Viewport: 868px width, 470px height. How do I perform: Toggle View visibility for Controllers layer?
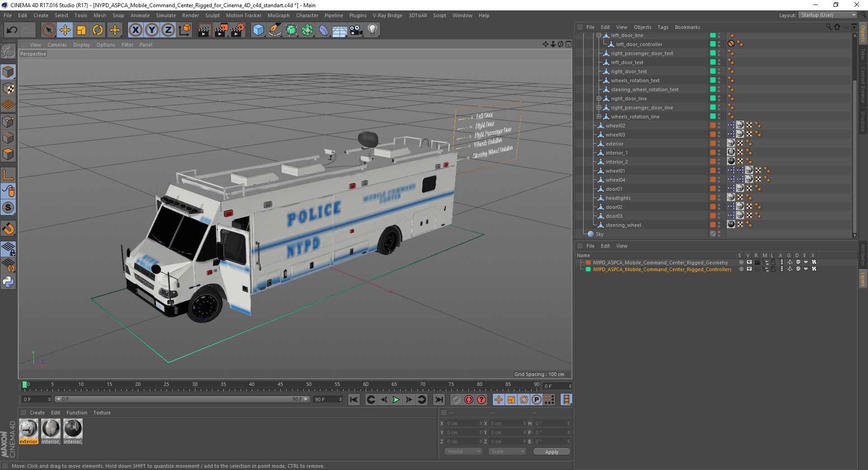(749, 269)
